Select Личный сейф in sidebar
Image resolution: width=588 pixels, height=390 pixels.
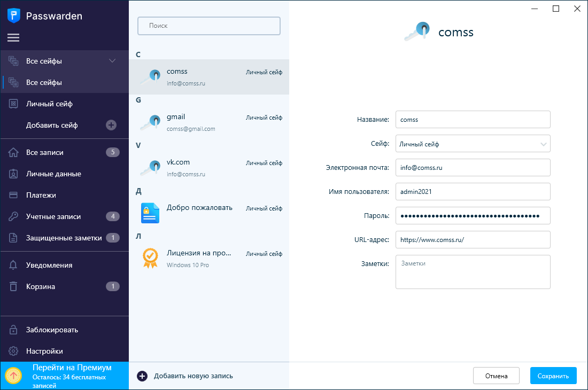[65, 104]
